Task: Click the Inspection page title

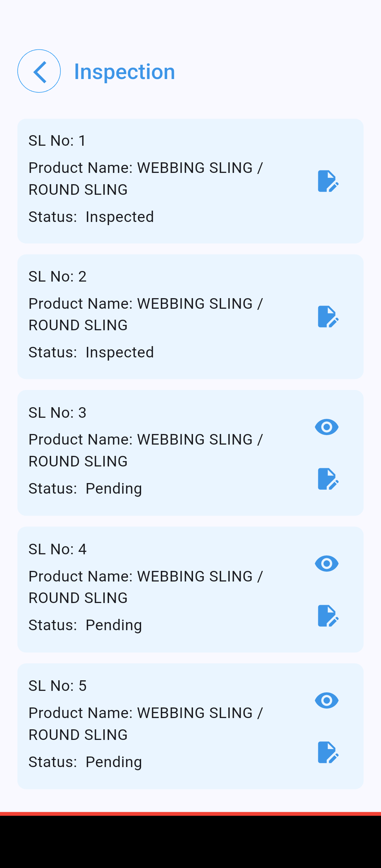Action: (x=125, y=72)
